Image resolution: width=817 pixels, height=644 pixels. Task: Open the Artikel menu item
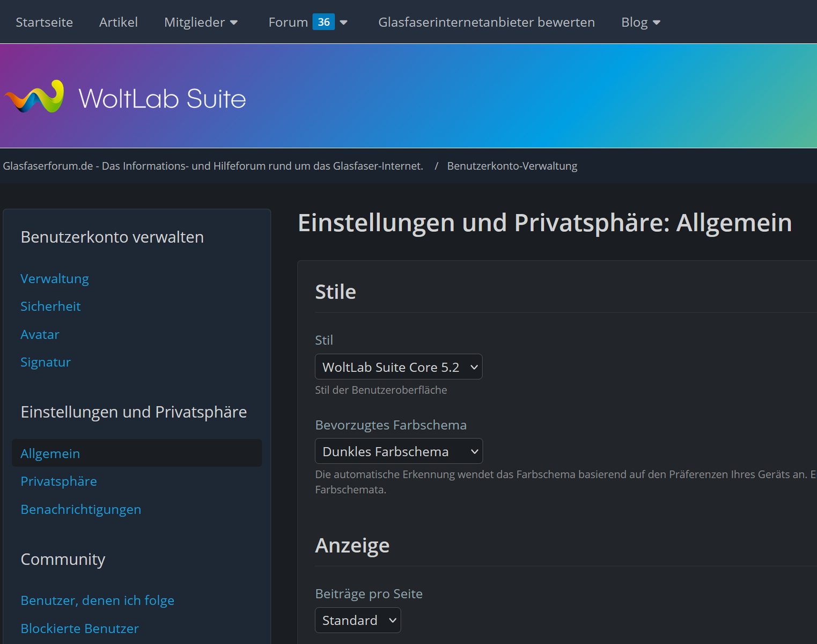coord(119,22)
